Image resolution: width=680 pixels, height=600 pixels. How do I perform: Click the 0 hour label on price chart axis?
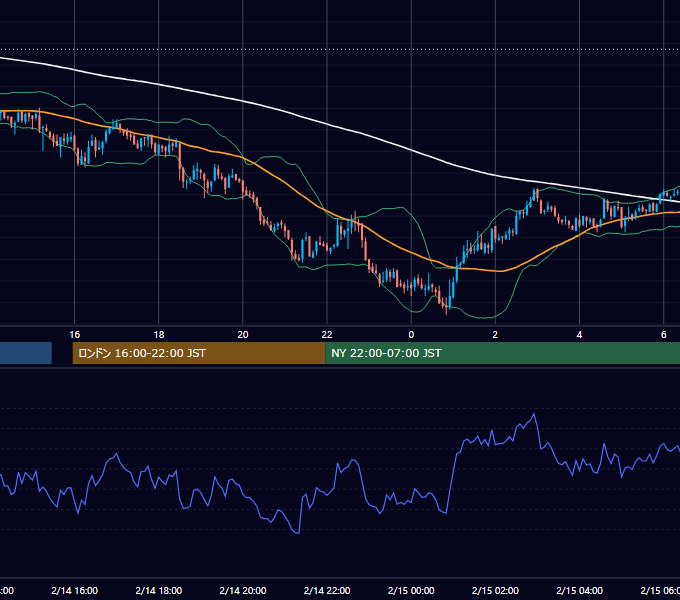[411, 334]
